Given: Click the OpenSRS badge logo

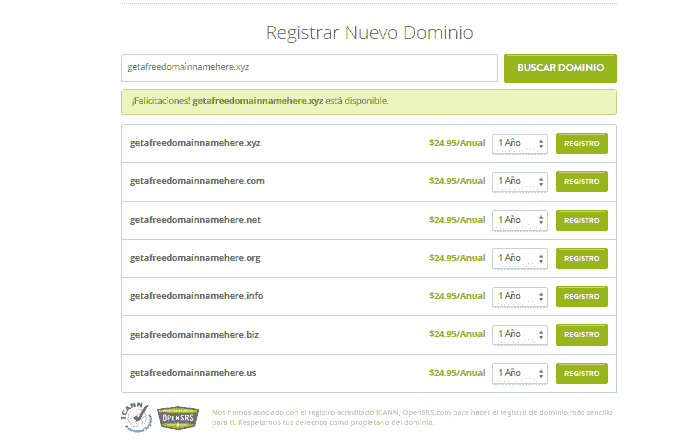Looking at the screenshot, I should tap(178, 418).
